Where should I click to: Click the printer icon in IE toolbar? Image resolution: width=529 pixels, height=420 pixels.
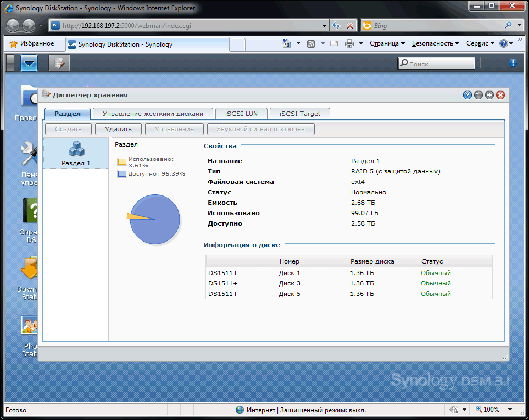click(x=349, y=43)
